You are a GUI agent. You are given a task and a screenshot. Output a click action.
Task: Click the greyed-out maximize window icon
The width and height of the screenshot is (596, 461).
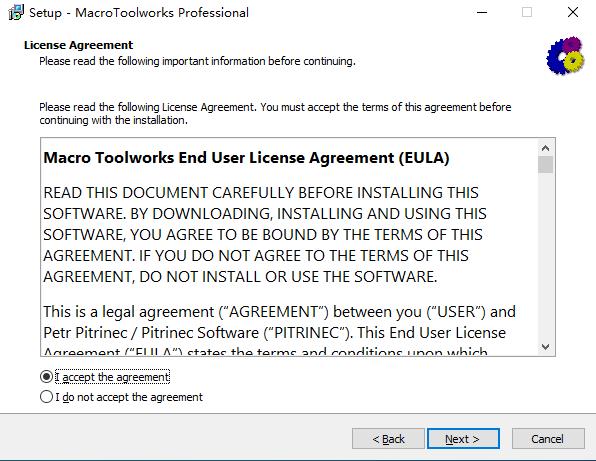(527, 13)
